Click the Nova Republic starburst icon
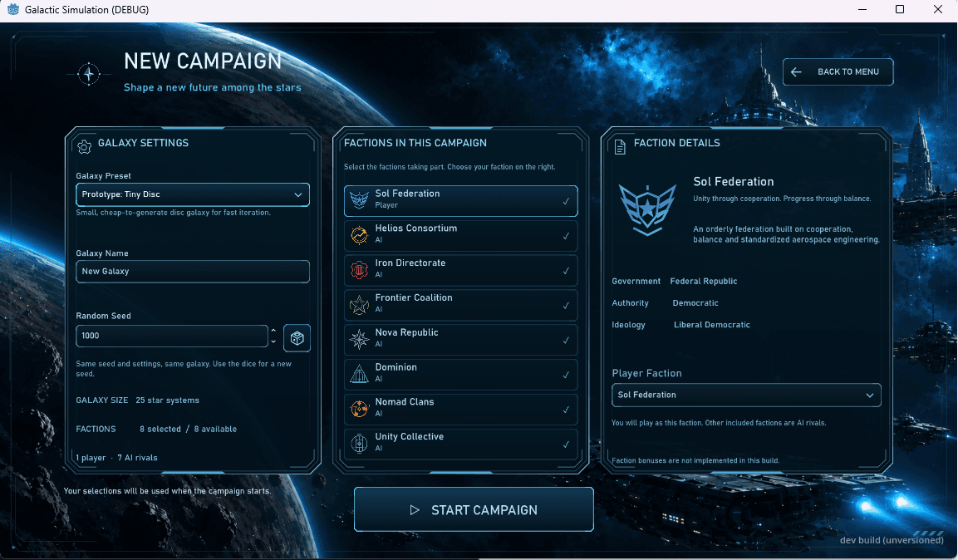 click(x=359, y=339)
